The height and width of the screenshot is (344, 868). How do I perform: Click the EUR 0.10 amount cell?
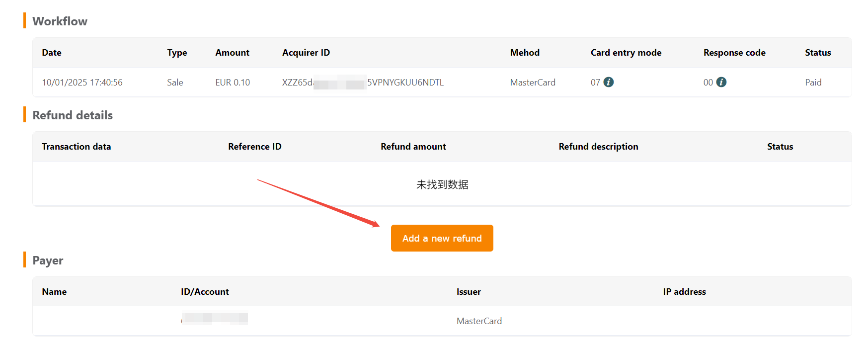pos(233,83)
